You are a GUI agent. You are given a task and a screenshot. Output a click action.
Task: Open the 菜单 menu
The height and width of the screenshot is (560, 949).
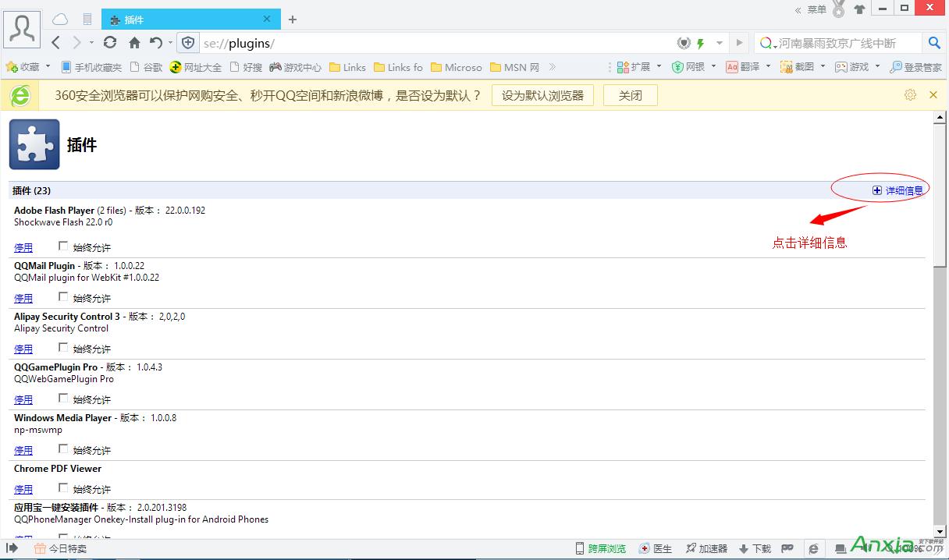[816, 9]
